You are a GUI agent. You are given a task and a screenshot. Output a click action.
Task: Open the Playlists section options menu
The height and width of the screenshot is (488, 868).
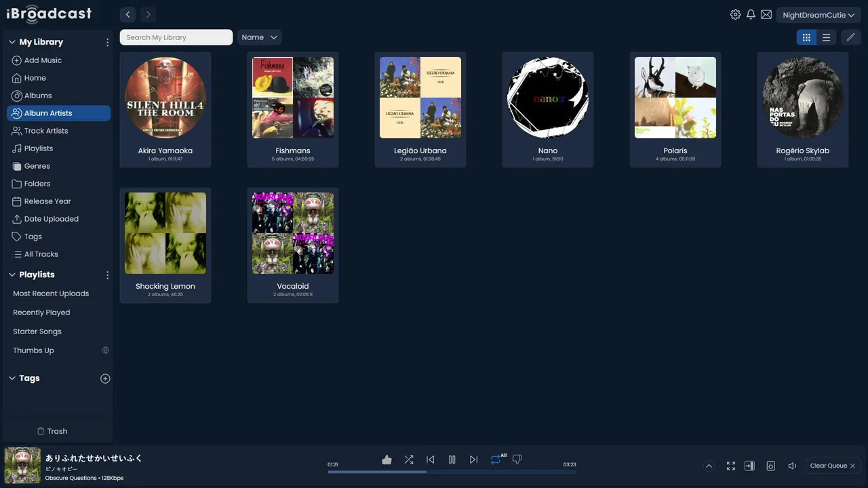(107, 275)
